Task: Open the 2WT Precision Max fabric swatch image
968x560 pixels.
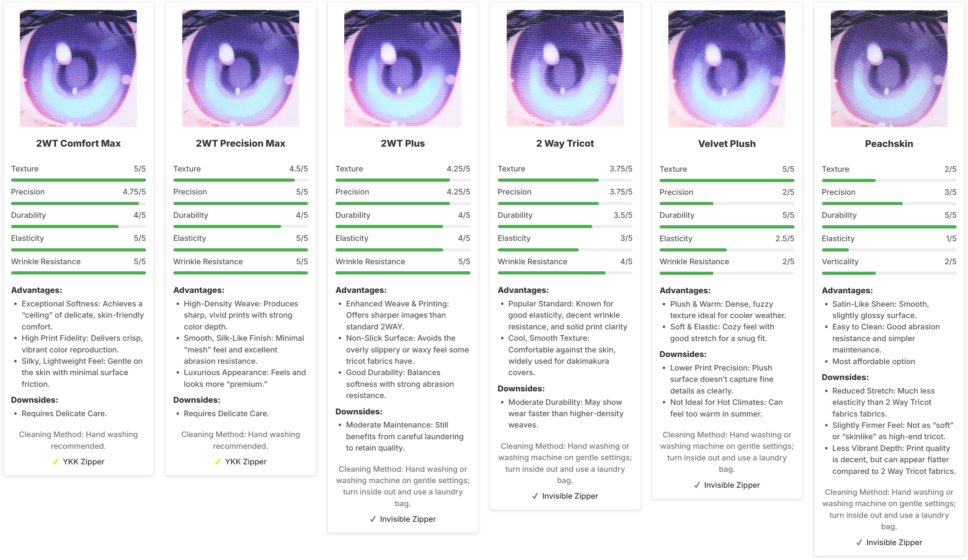Action: (240, 68)
